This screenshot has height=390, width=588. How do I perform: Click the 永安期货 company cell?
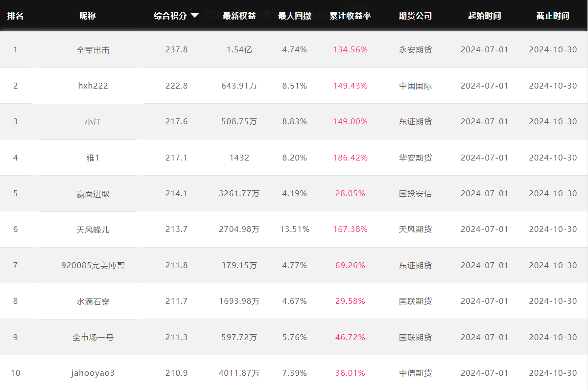415,50
